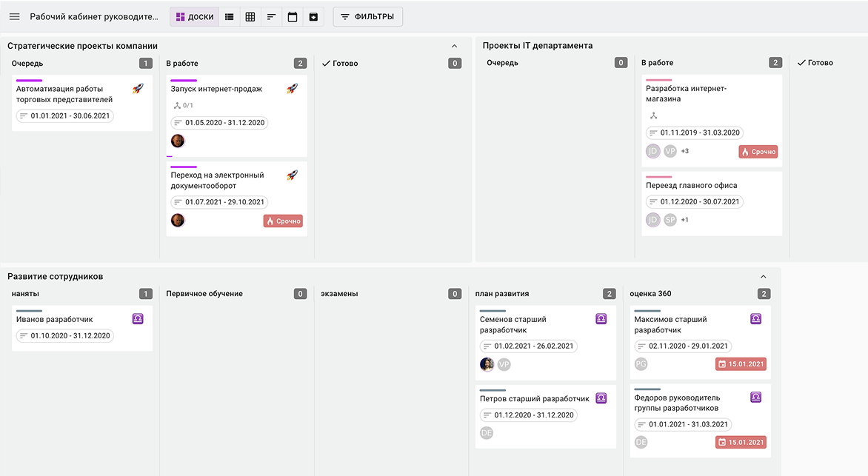Open the Gantt timeline view icon

tap(271, 16)
